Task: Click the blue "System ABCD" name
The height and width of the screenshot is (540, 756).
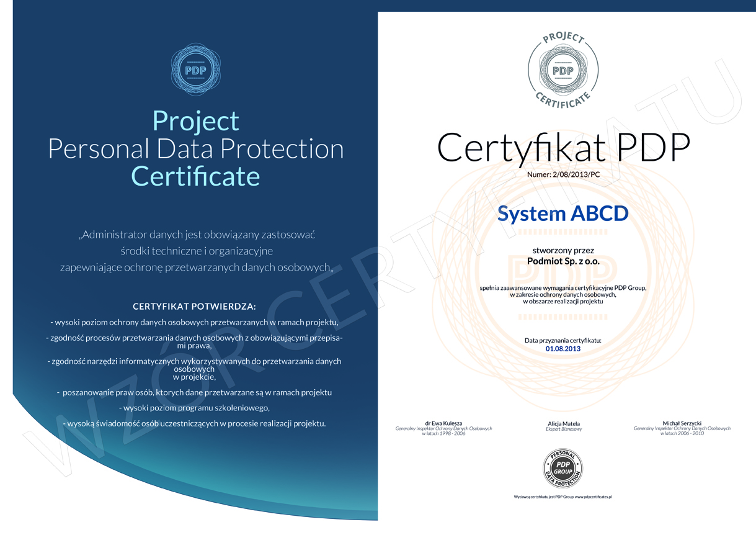Action: 563,214
